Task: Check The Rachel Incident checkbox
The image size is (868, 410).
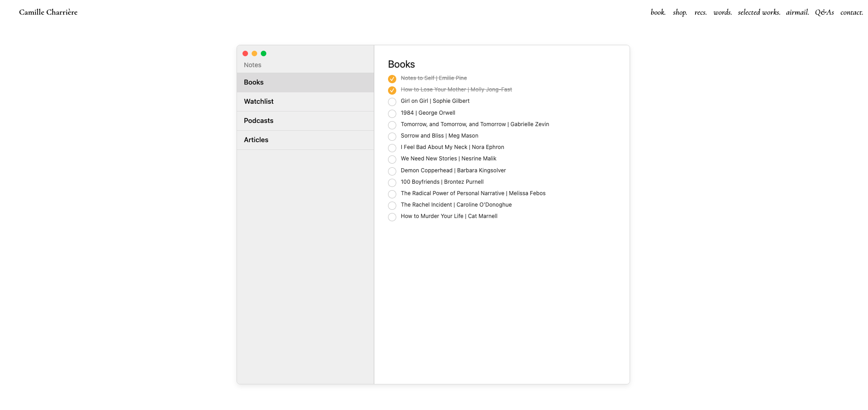Action: pos(392,205)
